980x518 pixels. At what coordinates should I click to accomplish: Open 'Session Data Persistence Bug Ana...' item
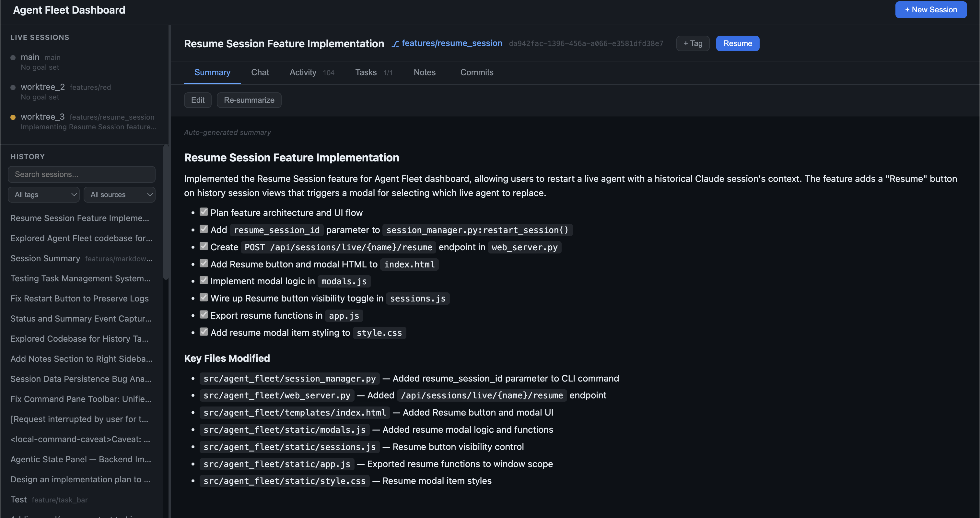point(81,379)
